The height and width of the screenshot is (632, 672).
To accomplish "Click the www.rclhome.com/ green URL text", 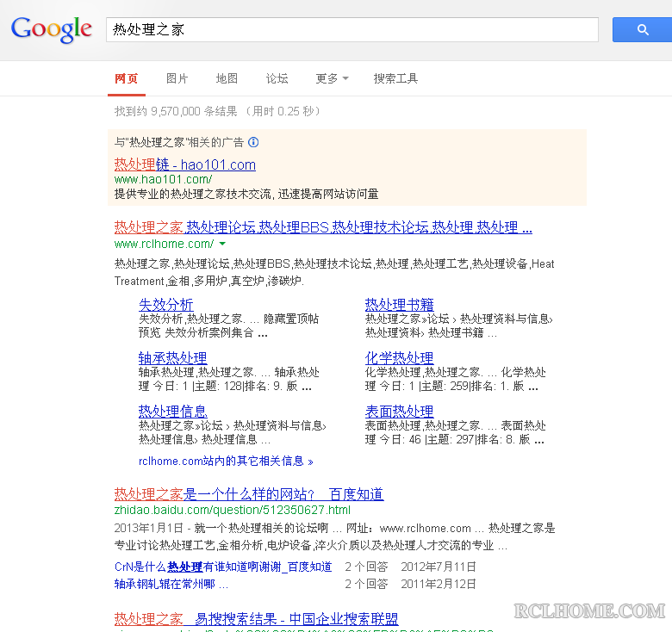I will coord(164,244).
